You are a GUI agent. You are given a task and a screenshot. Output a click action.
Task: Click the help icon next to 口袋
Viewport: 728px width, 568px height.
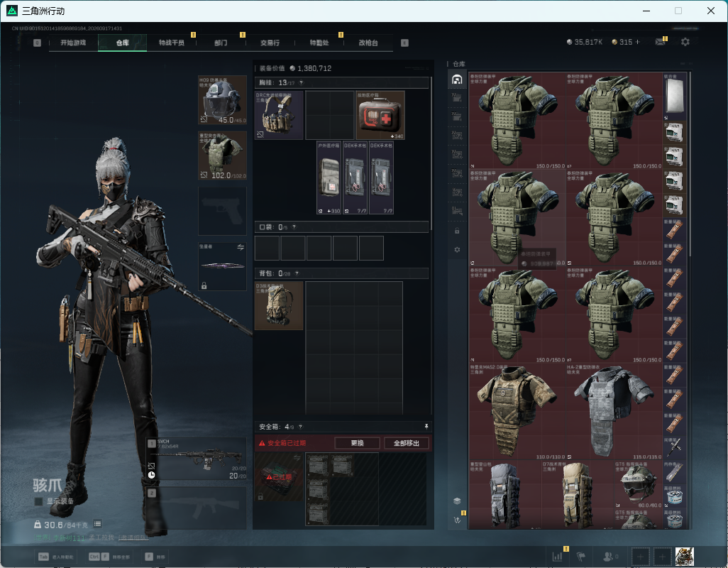[x=294, y=227]
